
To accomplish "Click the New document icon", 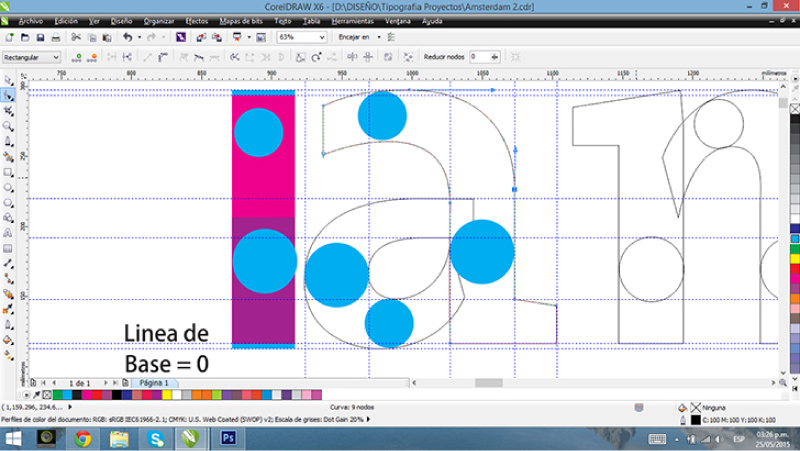I will pos(9,37).
